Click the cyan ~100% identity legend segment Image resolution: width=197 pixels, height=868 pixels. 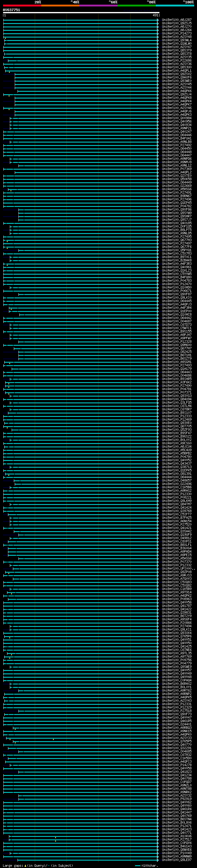coord(175,6)
